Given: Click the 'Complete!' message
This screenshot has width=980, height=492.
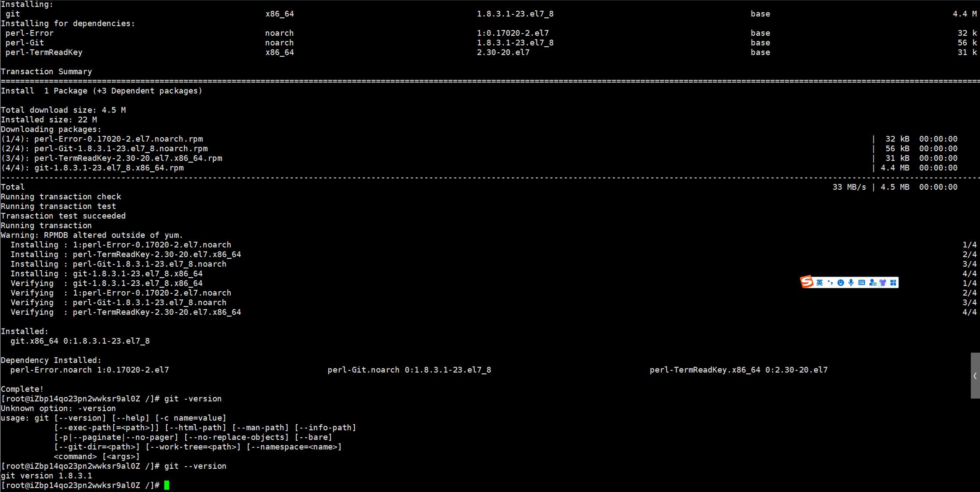Looking at the screenshot, I should point(22,389).
